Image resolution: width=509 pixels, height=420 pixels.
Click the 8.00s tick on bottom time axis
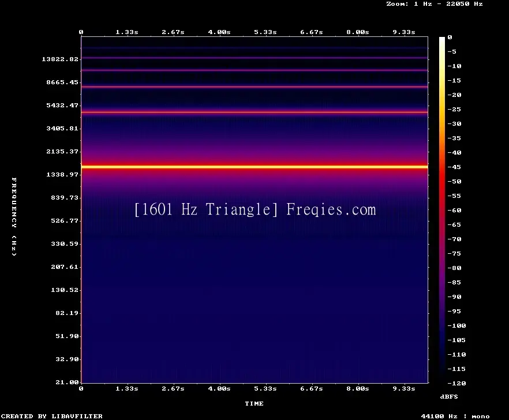pos(358,388)
